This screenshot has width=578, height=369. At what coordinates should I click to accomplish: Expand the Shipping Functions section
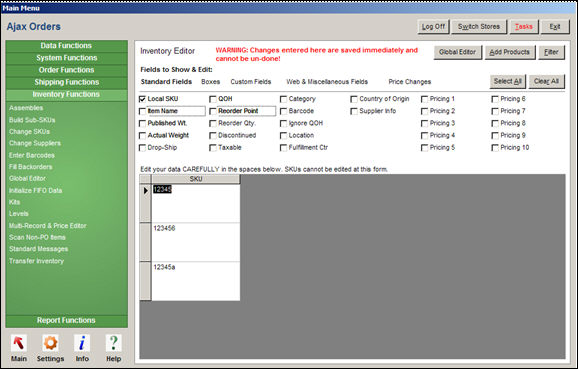[x=67, y=82]
